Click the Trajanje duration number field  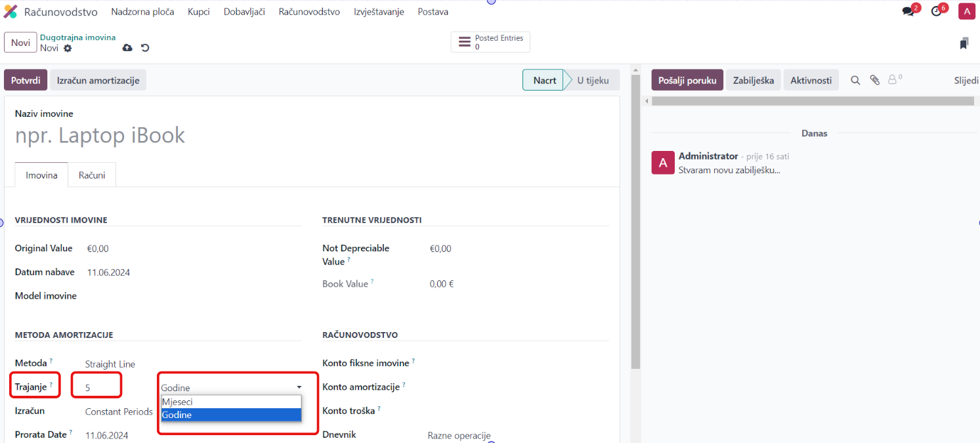(x=96, y=387)
